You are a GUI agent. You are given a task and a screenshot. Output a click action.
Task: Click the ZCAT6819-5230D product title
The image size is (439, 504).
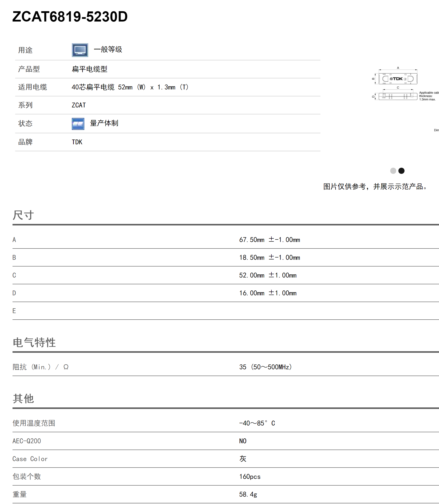(70, 17)
